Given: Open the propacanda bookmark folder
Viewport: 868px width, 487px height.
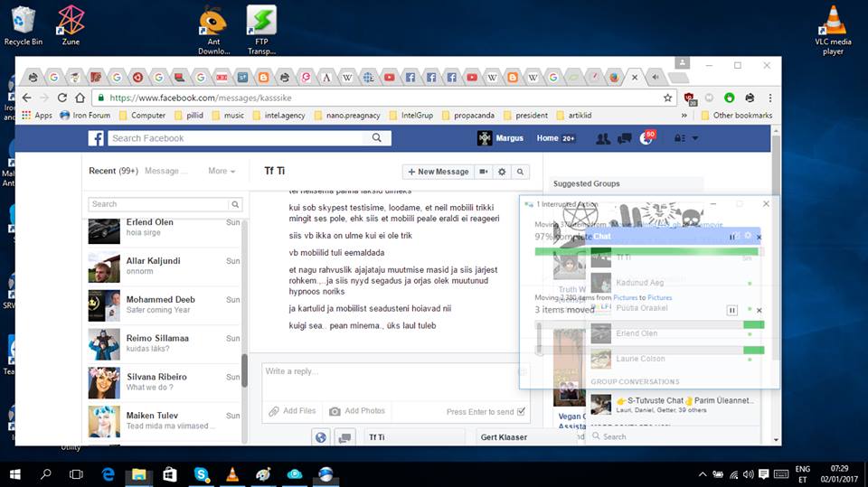Looking at the screenshot, I should click(467, 115).
